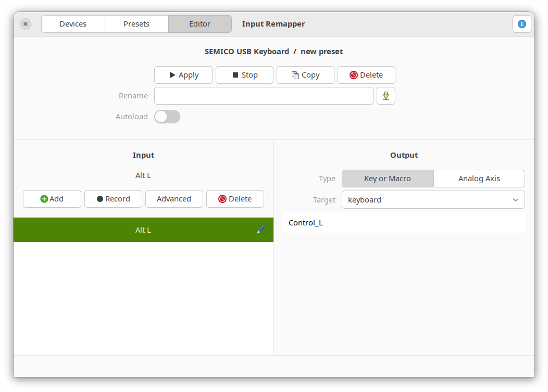Enable the Autoload switch
548x392 pixels.
tap(167, 117)
